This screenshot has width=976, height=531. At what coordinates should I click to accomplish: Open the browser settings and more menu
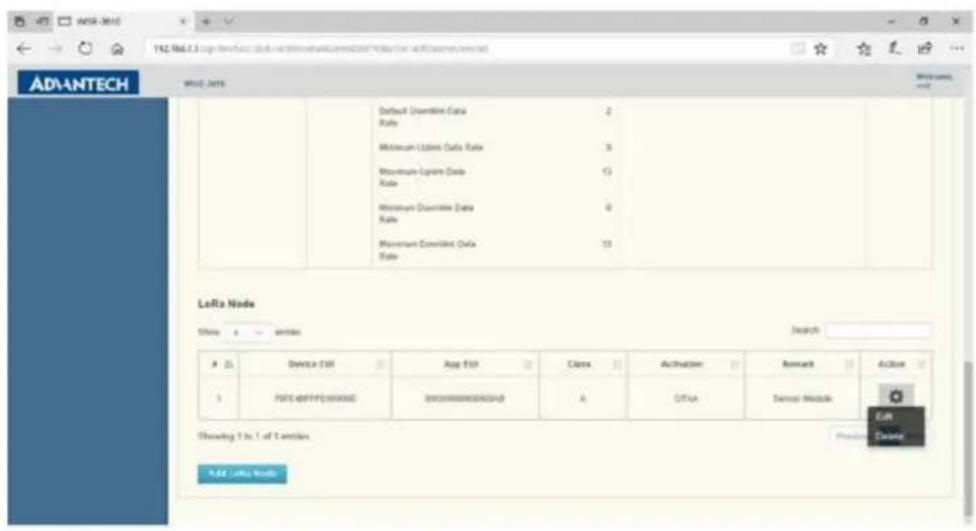[957, 49]
